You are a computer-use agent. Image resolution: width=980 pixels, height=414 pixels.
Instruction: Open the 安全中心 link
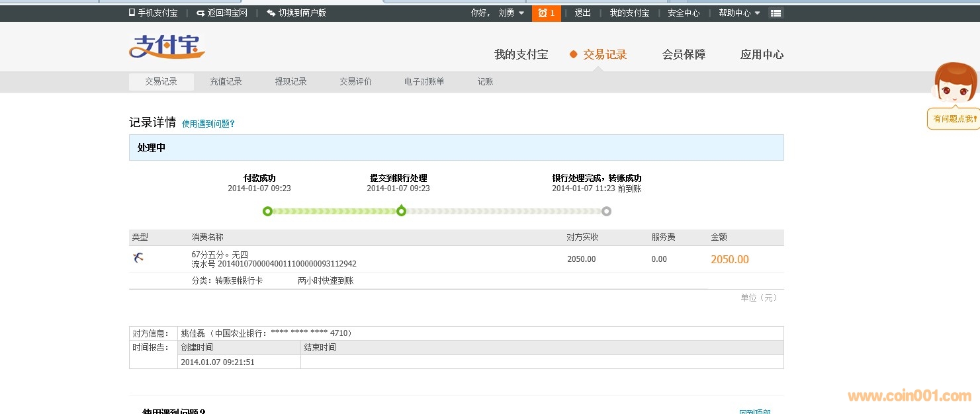tap(684, 13)
